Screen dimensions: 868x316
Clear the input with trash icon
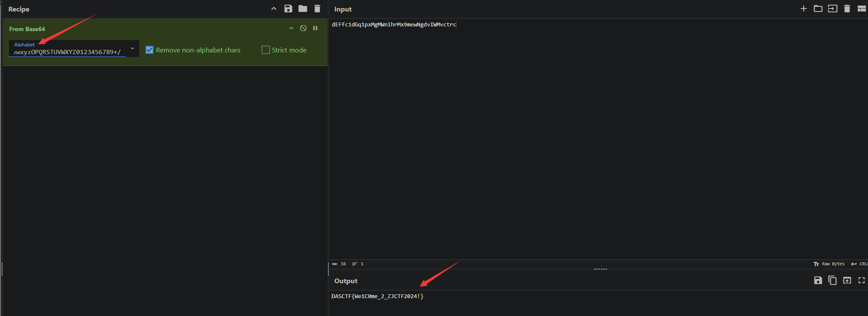[847, 9]
